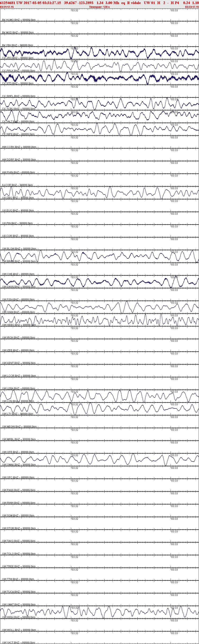This screenshot has width=199, height=644.
Task: Select the UW TREE BHZ station label
Action: [19, 566]
